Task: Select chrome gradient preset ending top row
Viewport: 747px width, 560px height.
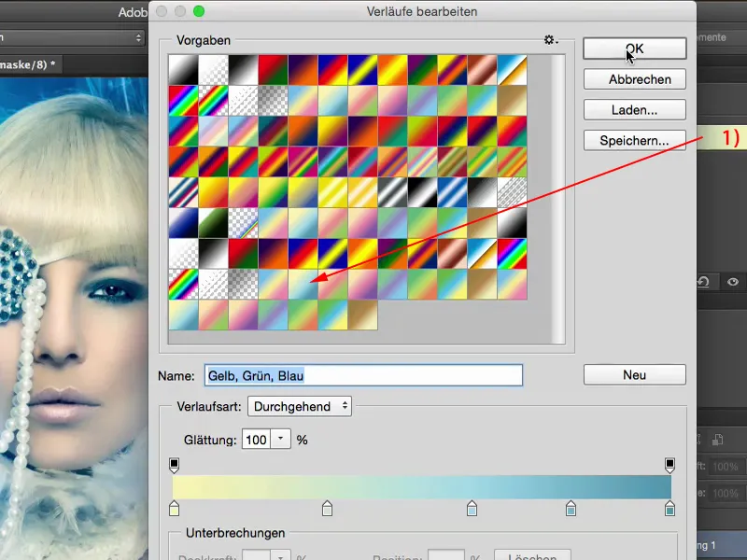Action: [512, 70]
